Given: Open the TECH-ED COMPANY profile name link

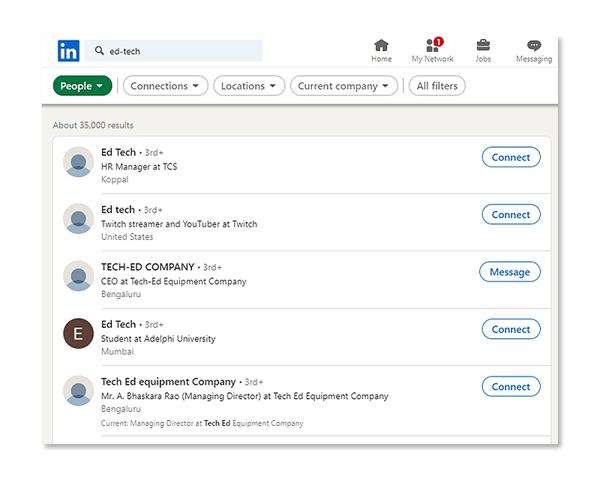Looking at the screenshot, I should (148, 267).
